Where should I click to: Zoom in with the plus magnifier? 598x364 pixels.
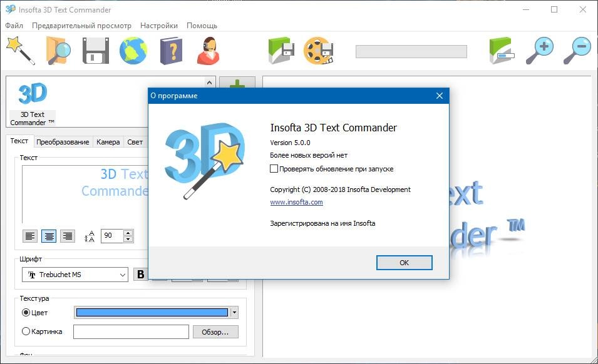[x=540, y=50]
